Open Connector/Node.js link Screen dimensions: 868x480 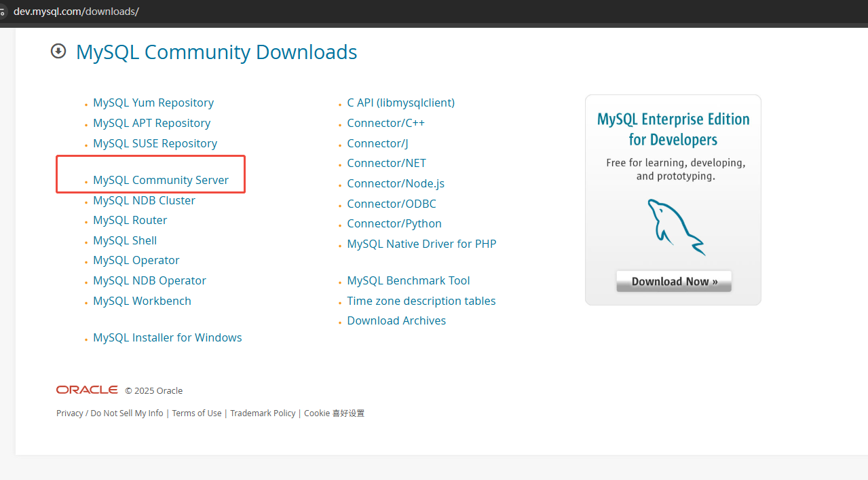click(396, 183)
